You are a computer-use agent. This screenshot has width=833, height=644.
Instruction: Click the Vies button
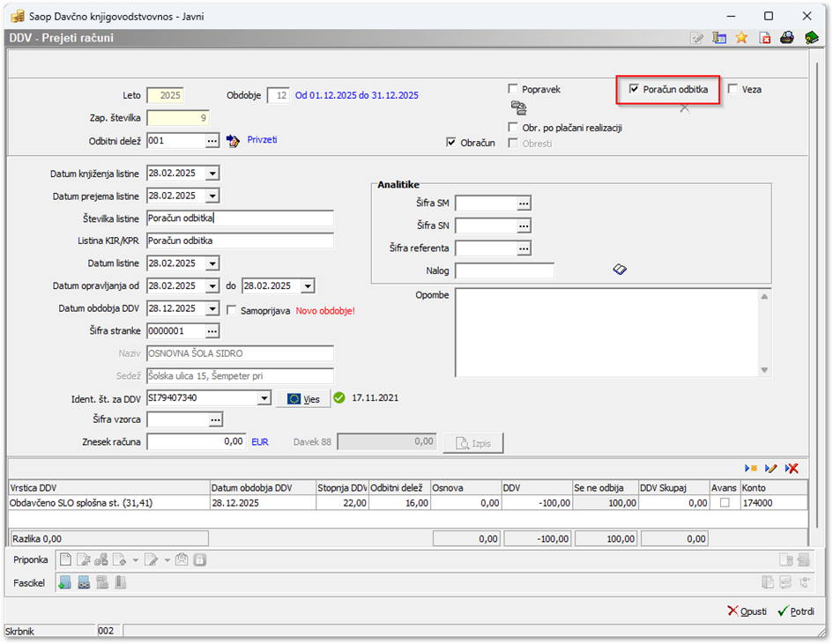coord(303,398)
